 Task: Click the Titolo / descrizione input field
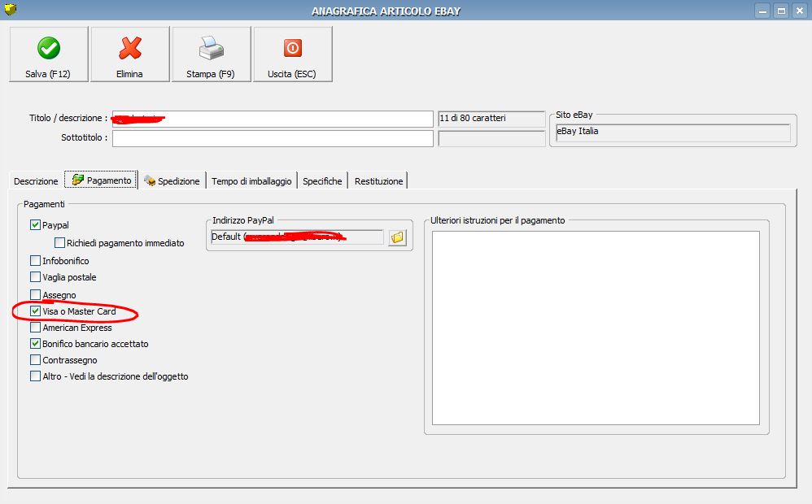273,119
